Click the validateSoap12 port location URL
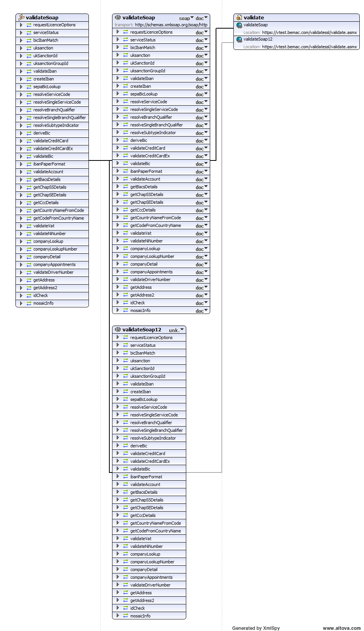 310,47
